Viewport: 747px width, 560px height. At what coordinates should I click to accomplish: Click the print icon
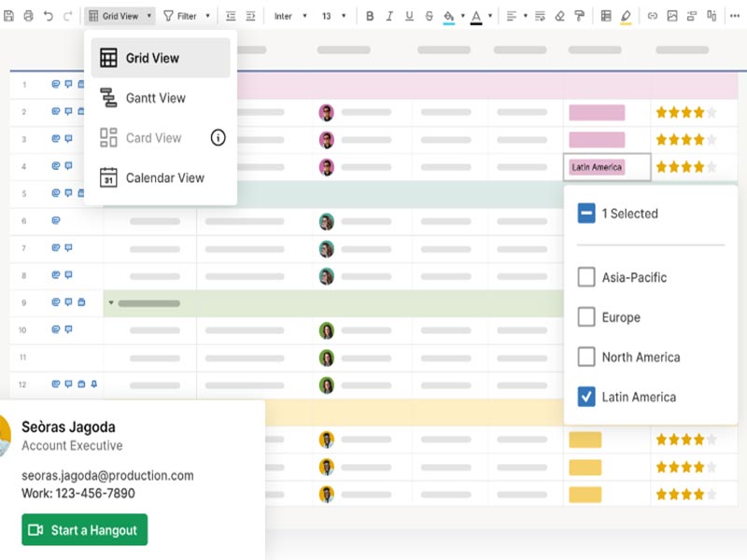pos(26,15)
